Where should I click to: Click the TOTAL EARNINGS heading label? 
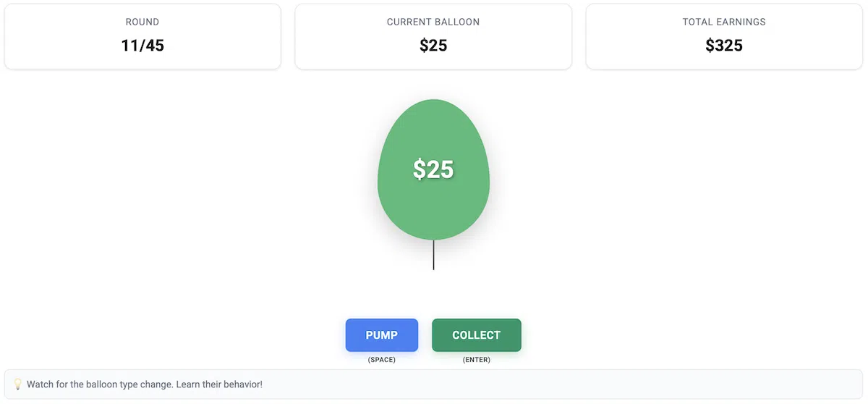click(x=724, y=22)
